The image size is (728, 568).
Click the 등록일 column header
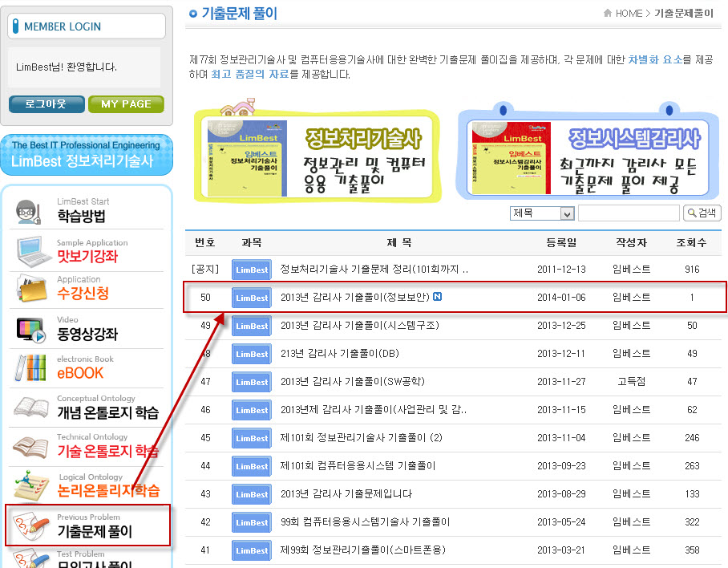561,242
